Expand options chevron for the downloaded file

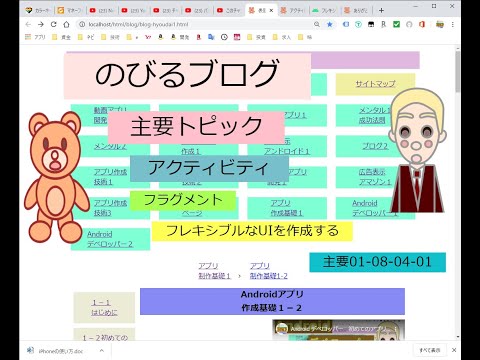coord(102,350)
